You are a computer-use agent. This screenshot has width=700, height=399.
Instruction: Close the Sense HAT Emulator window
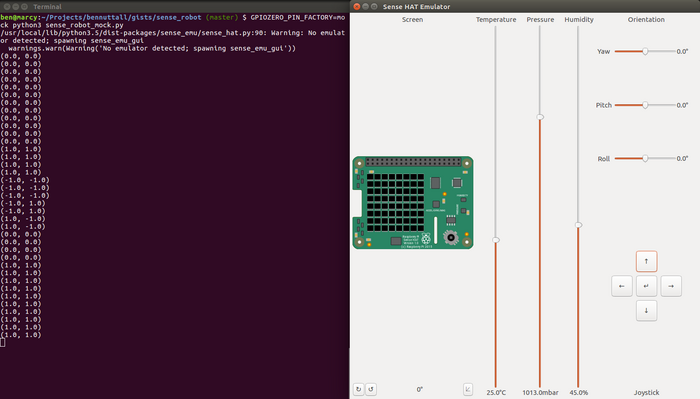click(357, 6)
